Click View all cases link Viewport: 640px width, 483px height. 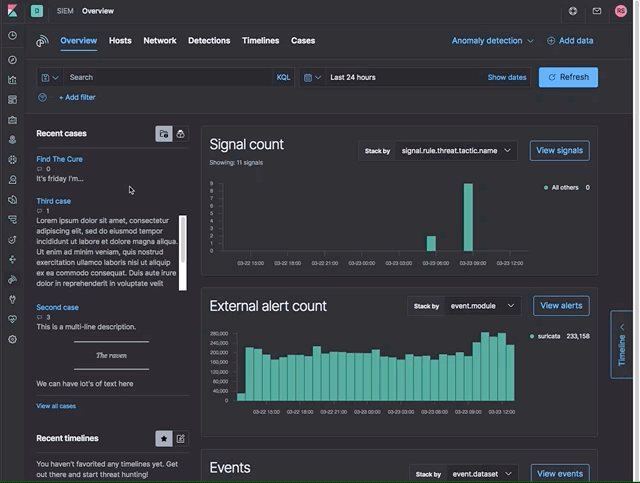(56, 406)
